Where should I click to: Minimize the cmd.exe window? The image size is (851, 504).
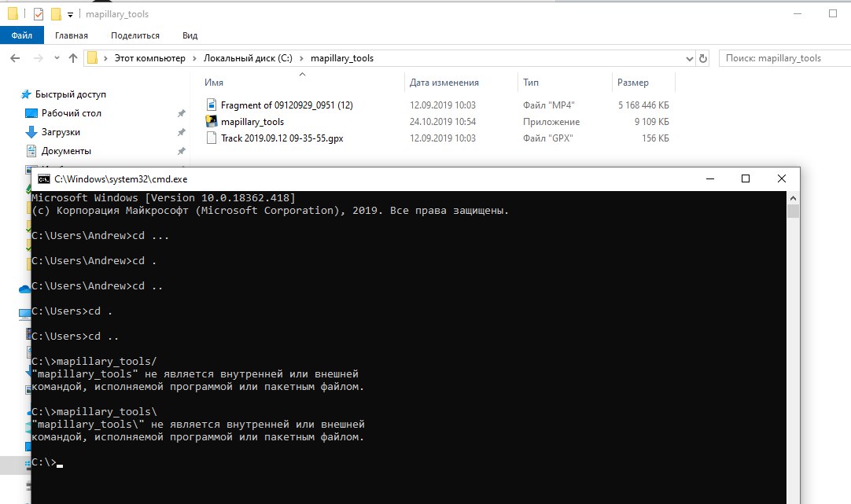(710, 178)
